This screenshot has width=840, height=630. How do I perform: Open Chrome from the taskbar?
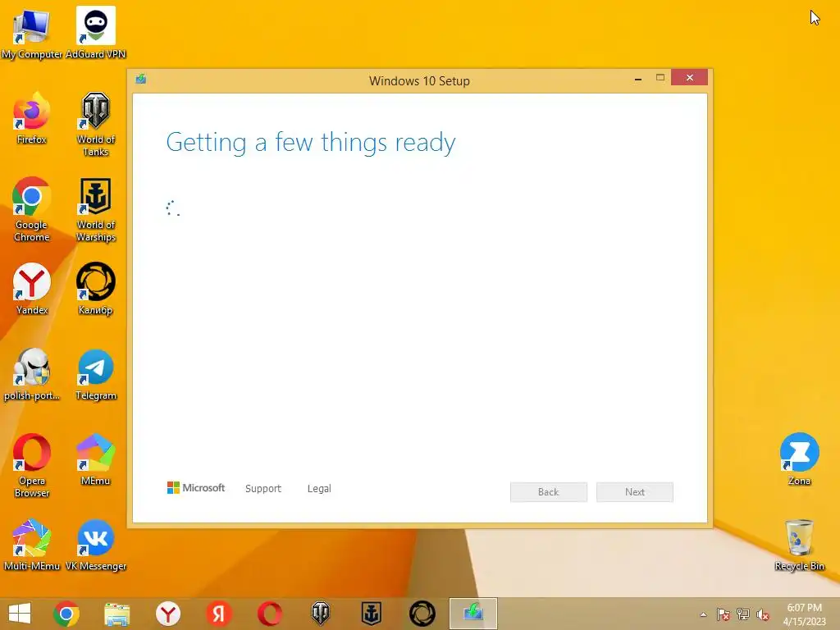pyautogui.click(x=66, y=614)
